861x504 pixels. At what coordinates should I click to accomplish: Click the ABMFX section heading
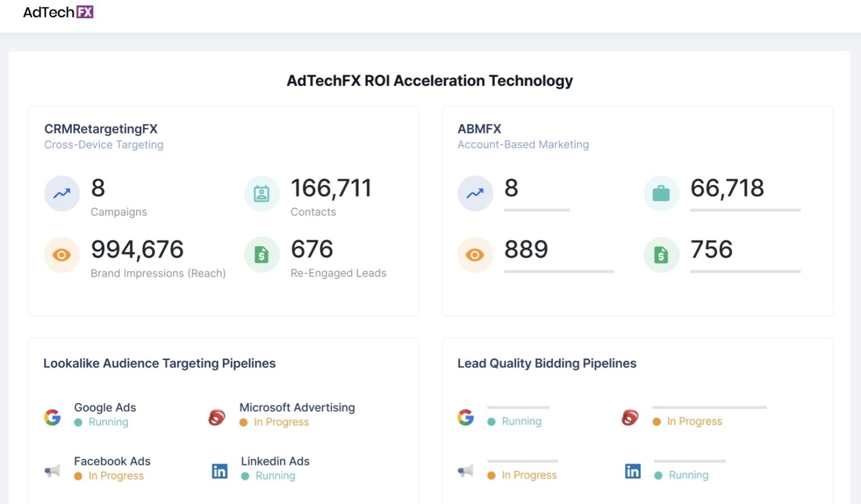[x=479, y=129]
